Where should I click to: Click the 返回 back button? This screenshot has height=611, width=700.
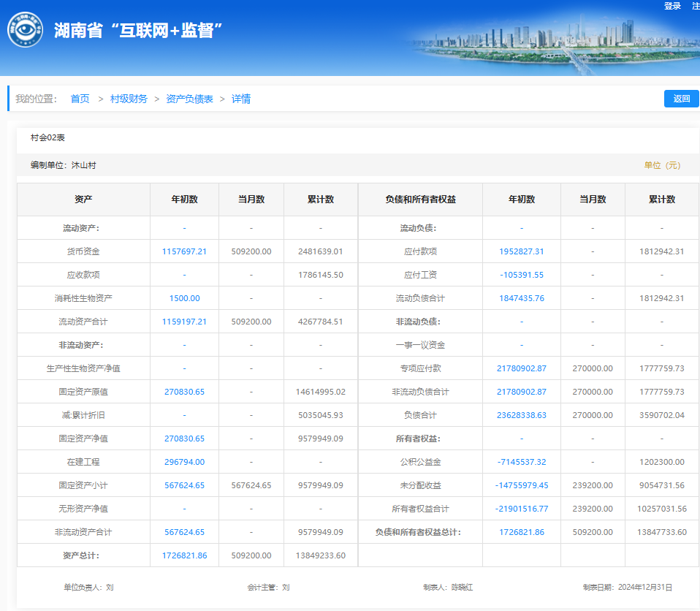pos(681,99)
